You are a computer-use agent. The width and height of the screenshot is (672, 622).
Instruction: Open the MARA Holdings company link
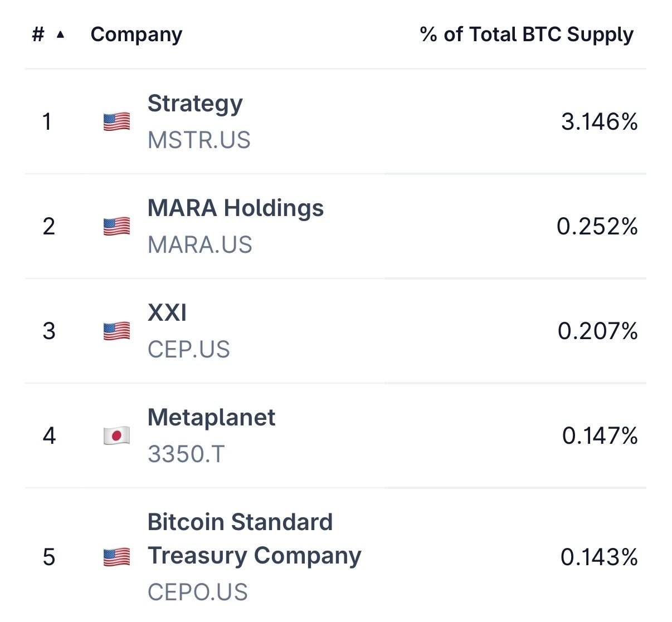coord(235,208)
